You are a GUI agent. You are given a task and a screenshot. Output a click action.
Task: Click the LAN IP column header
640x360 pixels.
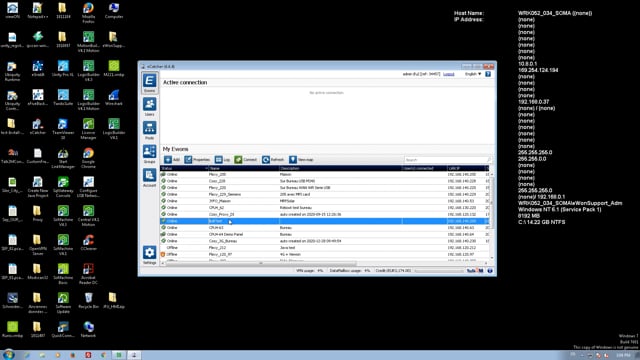[466, 168]
